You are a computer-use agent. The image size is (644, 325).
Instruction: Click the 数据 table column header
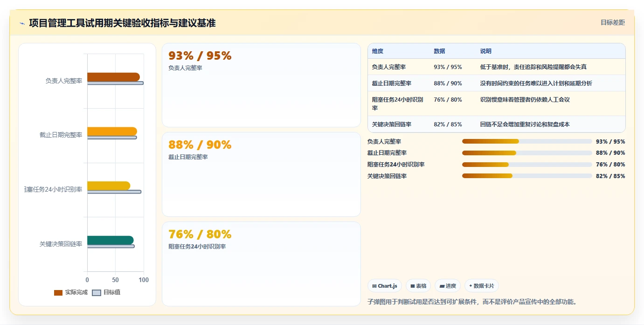[x=439, y=51]
